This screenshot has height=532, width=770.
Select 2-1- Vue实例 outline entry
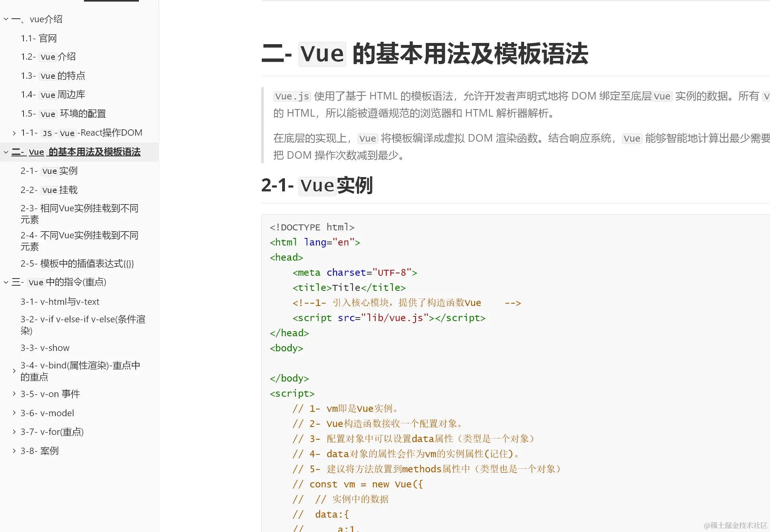pos(49,171)
